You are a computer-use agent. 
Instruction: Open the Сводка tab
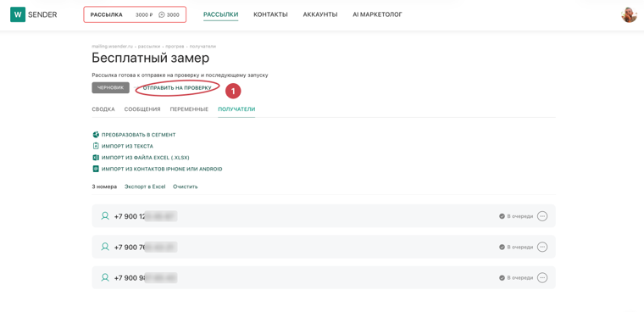click(103, 109)
